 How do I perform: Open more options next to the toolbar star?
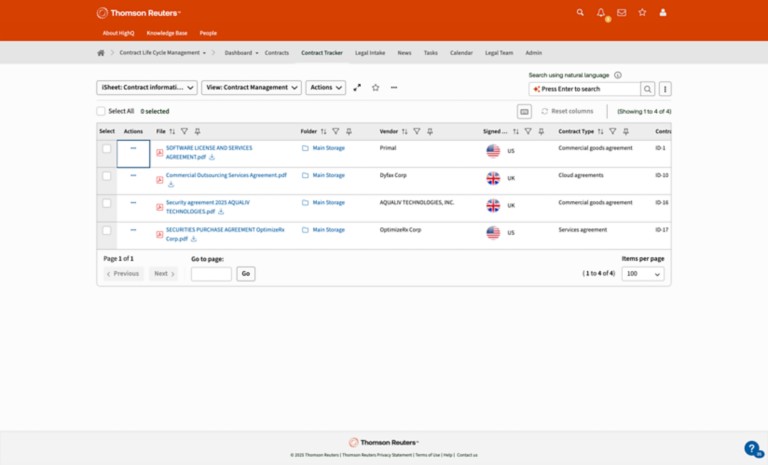394,88
